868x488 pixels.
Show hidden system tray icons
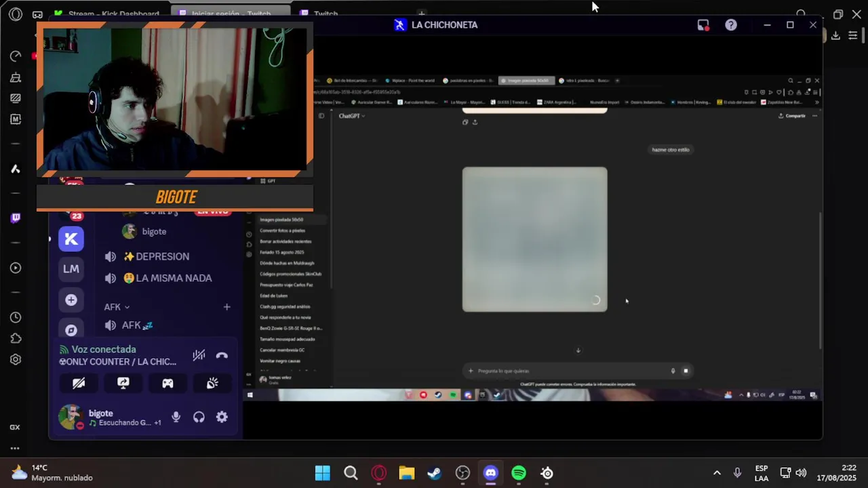pyautogui.click(x=717, y=473)
